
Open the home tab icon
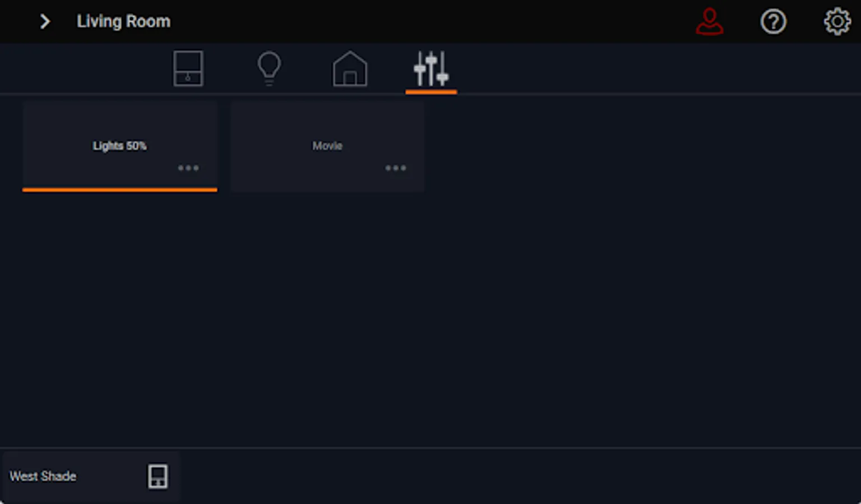coord(350,68)
